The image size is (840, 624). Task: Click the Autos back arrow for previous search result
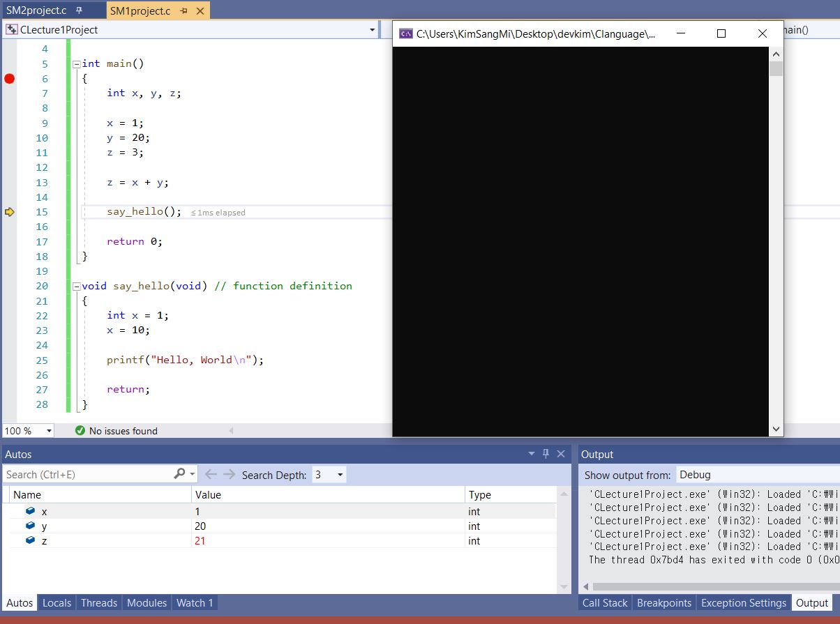click(x=211, y=475)
